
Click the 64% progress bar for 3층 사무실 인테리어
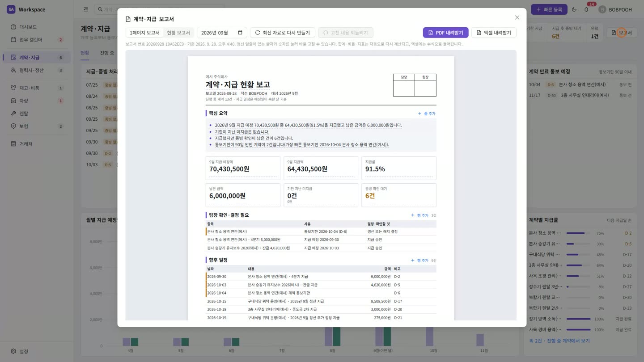(579, 265)
